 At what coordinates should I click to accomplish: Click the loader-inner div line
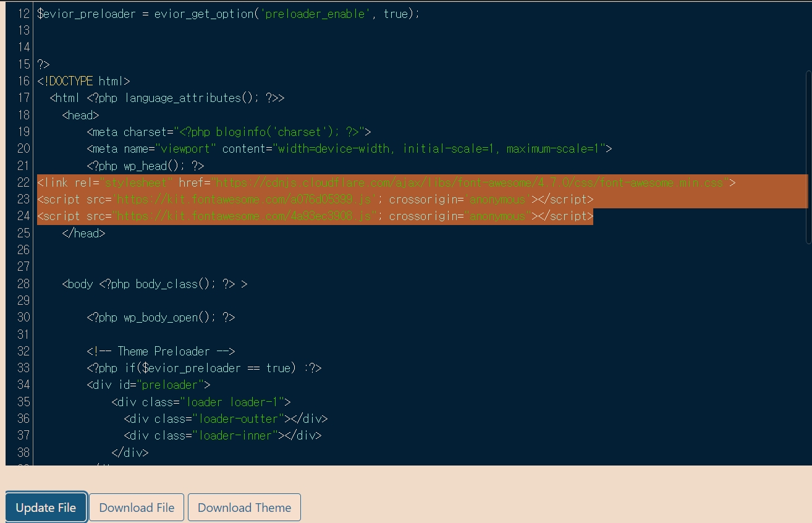(222, 435)
